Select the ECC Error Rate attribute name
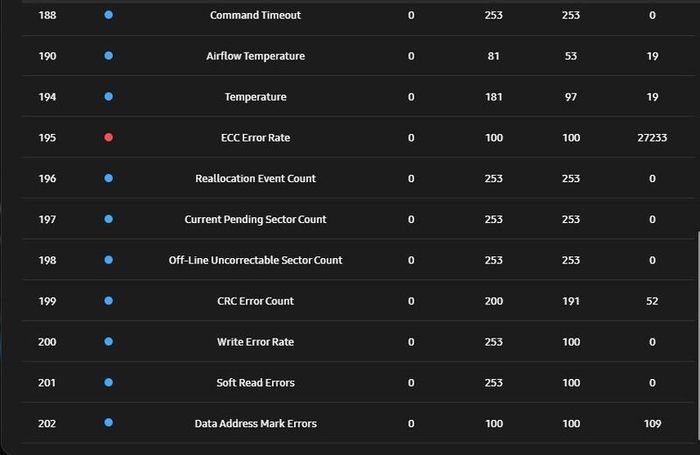 (255, 138)
